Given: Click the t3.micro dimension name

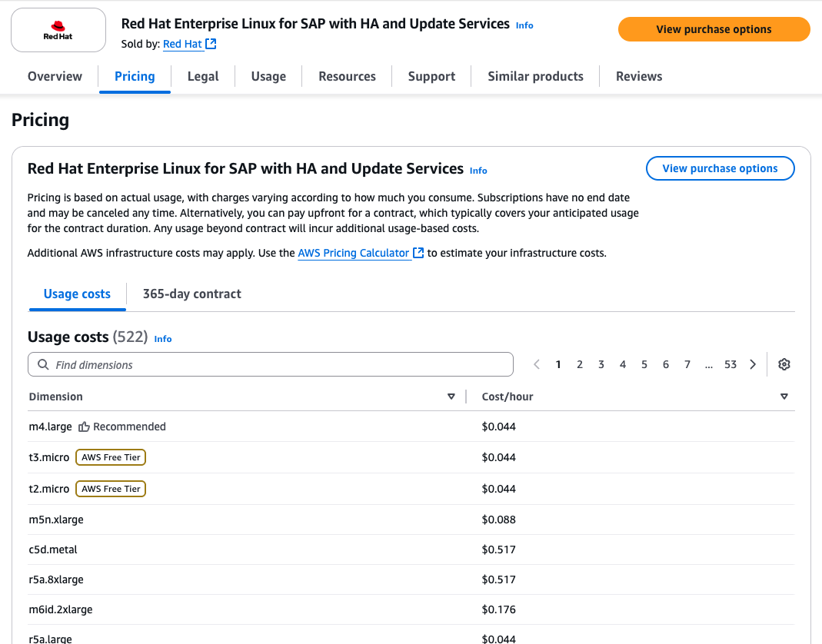Looking at the screenshot, I should (x=48, y=457).
